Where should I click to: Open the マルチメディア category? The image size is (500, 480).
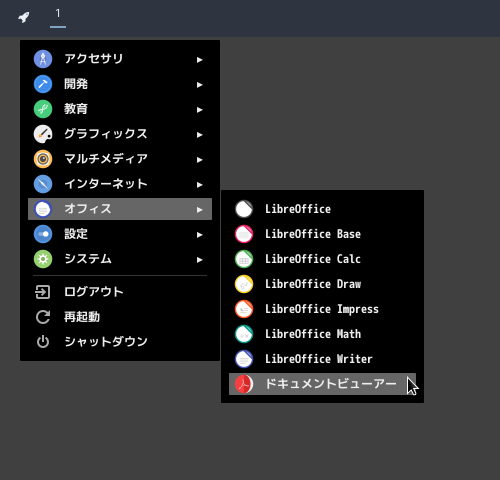tap(120, 159)
